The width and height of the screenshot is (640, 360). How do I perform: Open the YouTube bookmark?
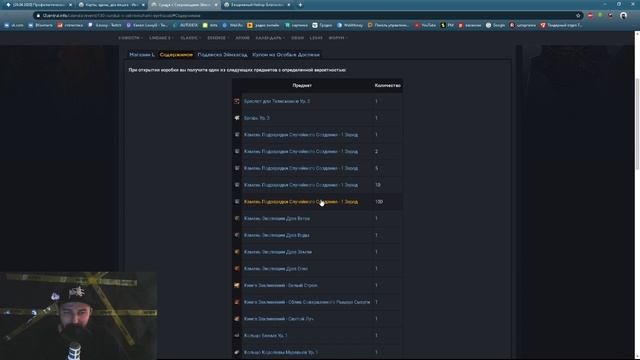click(425, 25)
